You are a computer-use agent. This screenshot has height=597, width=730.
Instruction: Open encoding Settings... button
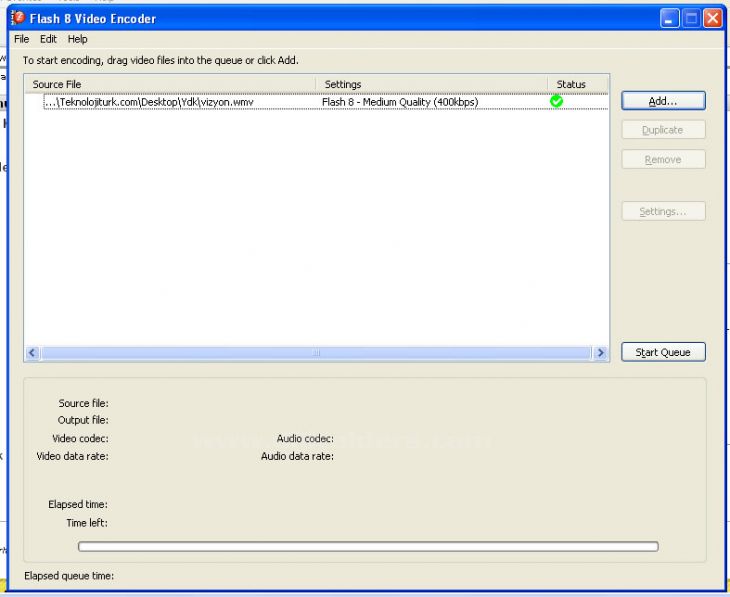663,212
